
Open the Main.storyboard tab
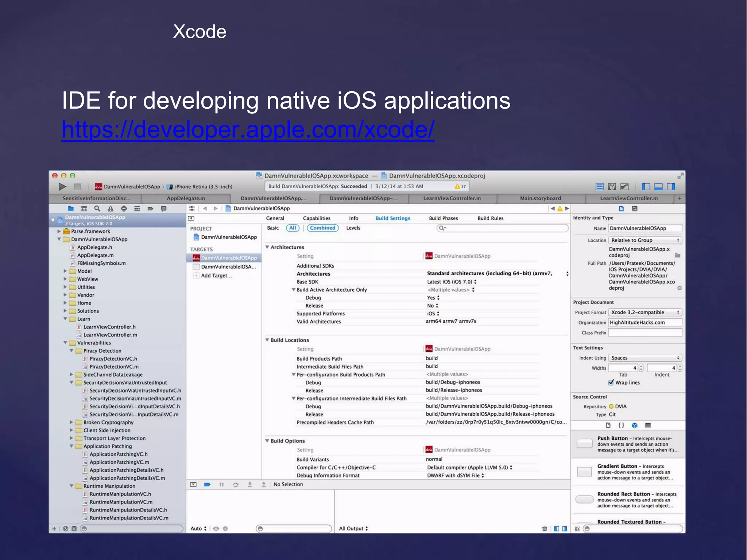click(541, 198)
